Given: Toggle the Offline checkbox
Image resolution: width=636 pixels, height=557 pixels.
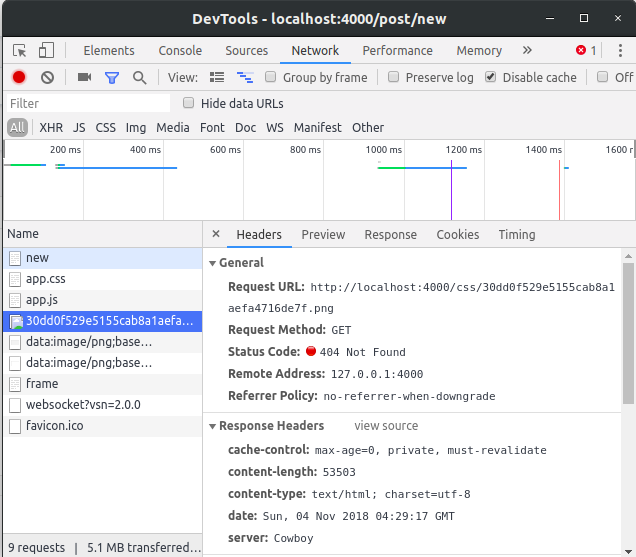Looking at the screenshot, I should tap(602, 77).
